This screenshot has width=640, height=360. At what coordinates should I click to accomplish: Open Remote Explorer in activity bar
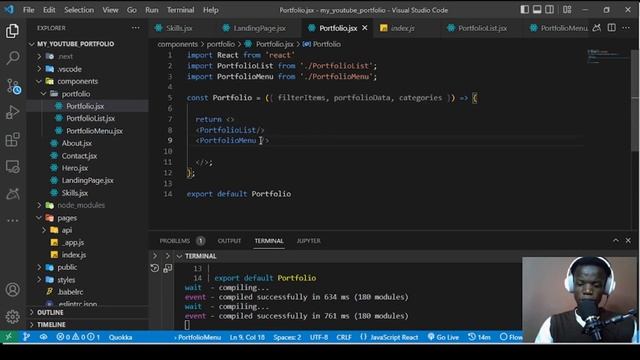coord(12,167)
